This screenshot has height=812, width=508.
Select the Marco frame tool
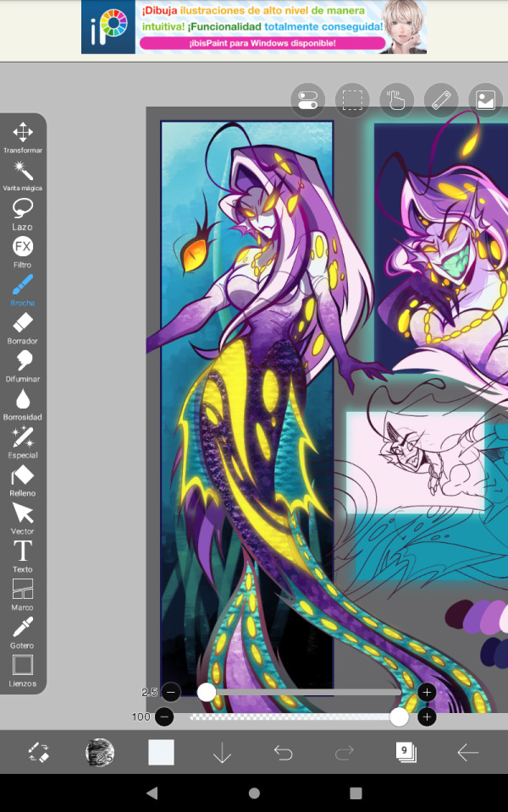tap(23, 595)
